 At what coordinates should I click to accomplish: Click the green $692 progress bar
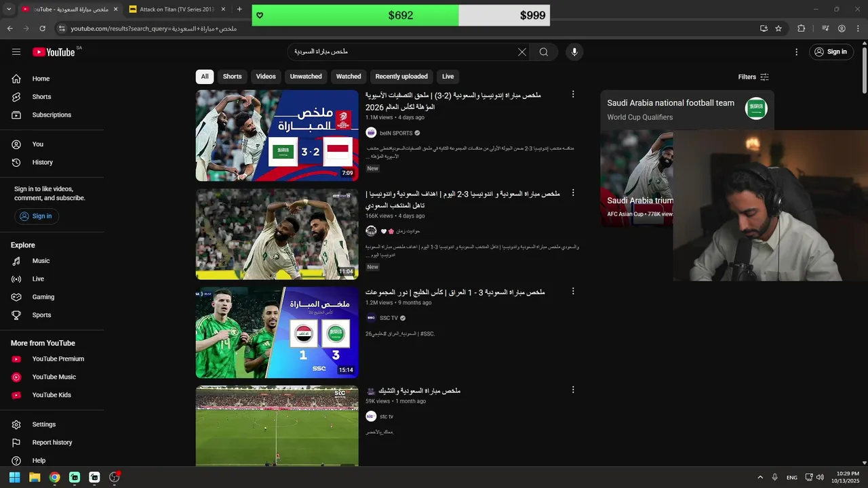click(x=355, y=15)
